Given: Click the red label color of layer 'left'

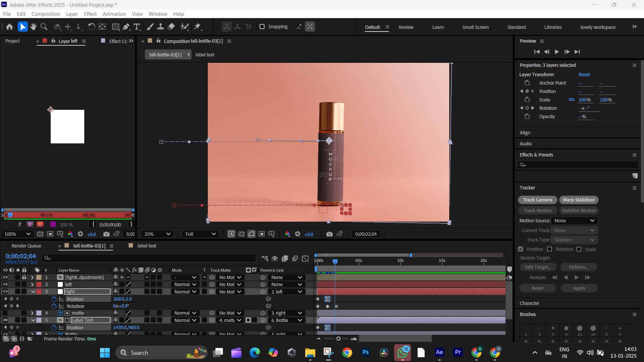Looking at the screenshot, I should (x=39, y=284).
